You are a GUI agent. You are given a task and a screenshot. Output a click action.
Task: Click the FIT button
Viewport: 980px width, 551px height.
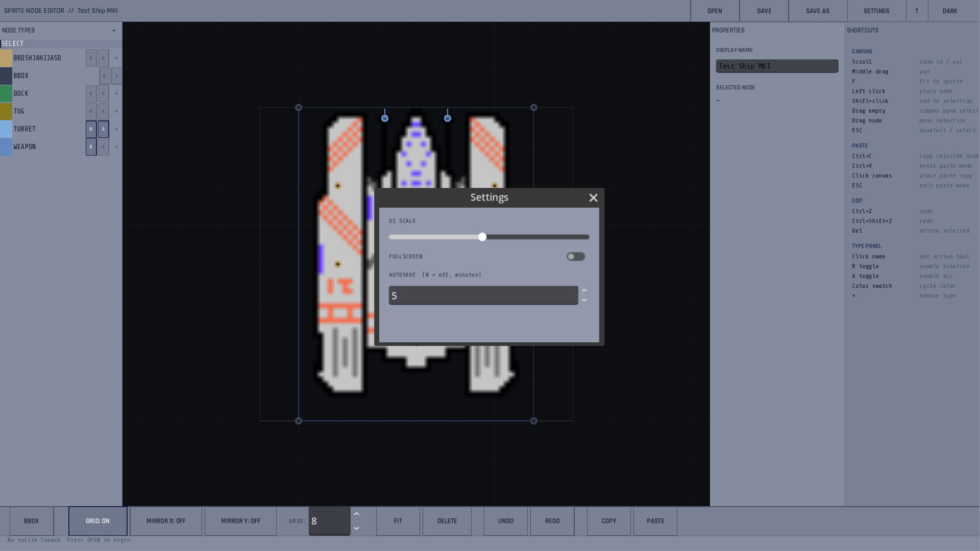coord(398,521)
